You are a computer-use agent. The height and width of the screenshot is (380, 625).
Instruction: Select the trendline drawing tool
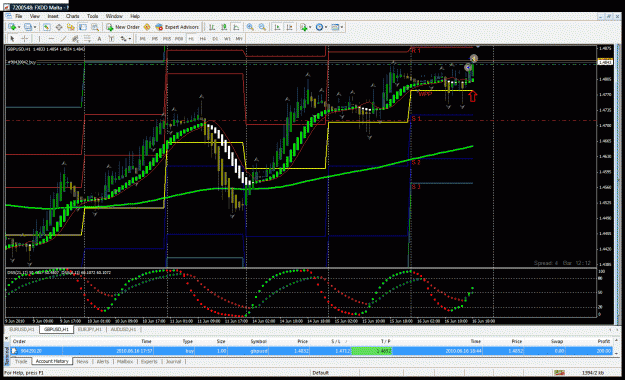[63, 39]
